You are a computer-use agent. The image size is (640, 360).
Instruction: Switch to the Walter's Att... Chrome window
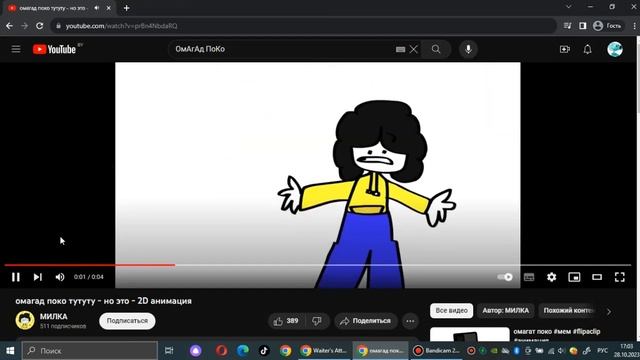point(323,351)
